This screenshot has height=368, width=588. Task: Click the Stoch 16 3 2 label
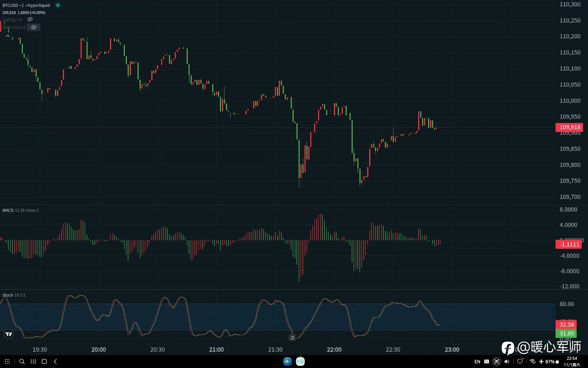(14, 295)
